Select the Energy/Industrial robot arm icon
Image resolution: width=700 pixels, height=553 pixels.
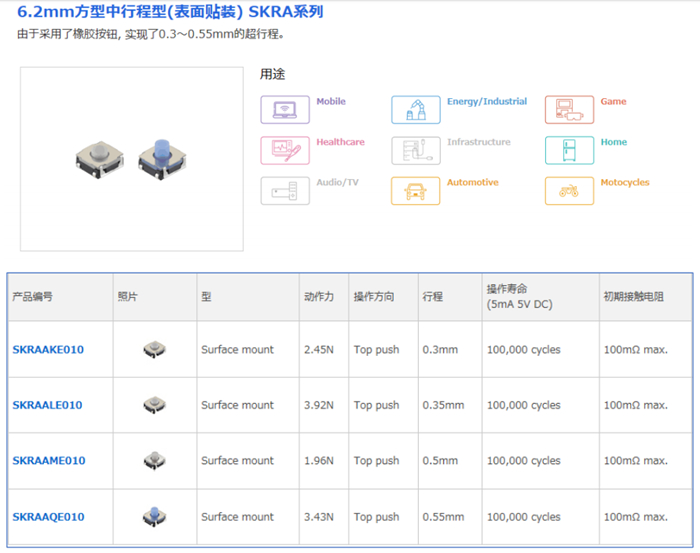pyautogui.click(x=415, y=110)
